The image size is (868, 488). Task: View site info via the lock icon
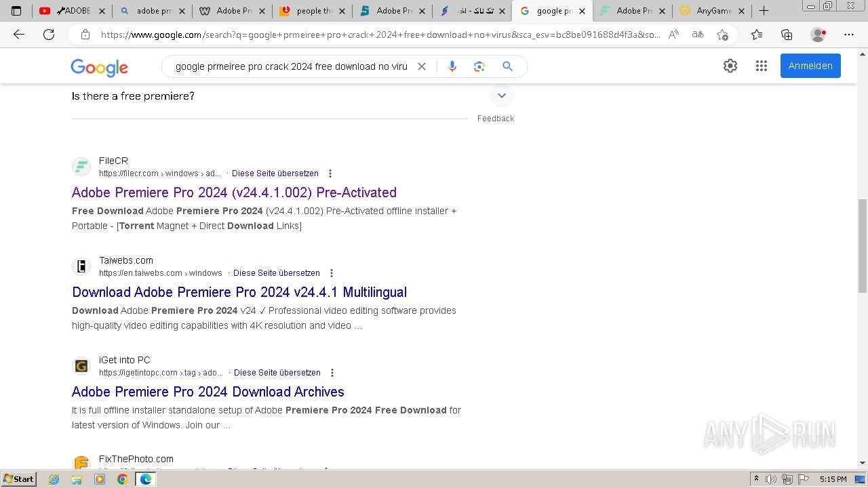pos(85,35)
